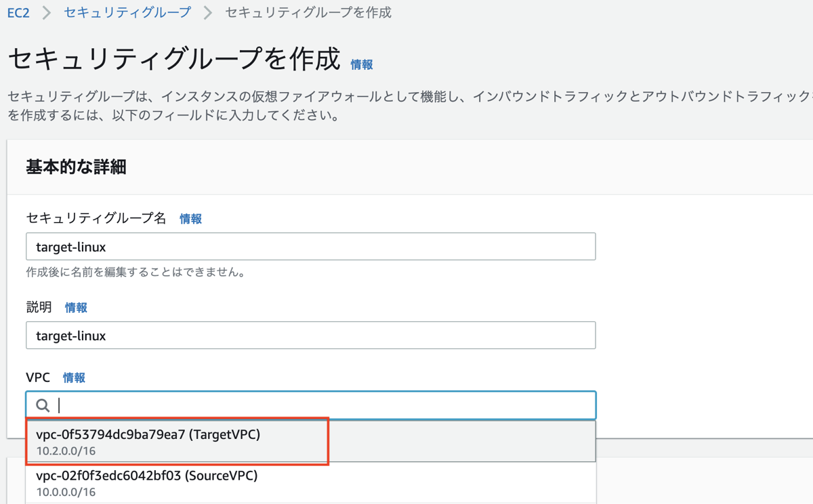The height and width of the screenshot is (504, 813).
Task: Open 情報 link next to VPC label
Action: click(x=74, y=378)
